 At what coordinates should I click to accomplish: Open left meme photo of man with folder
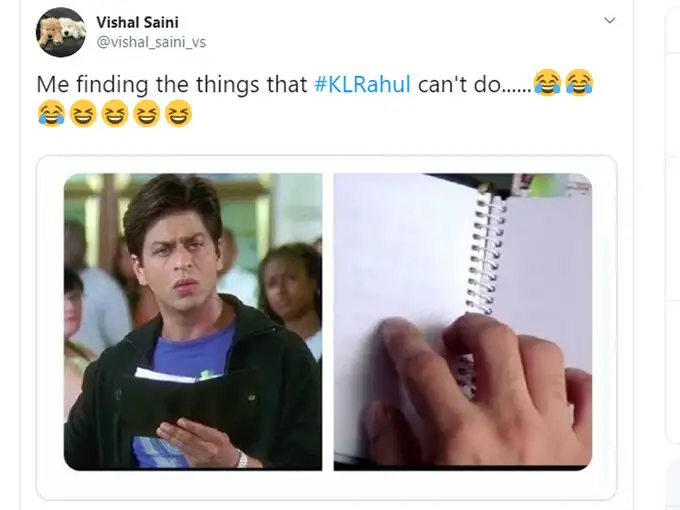(193, 321)
